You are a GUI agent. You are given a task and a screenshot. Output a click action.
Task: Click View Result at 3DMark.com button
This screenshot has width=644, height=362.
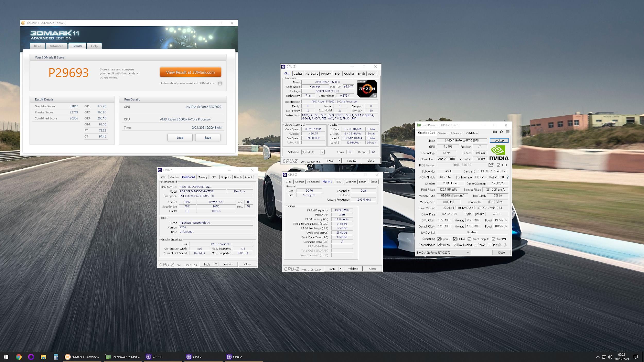coord(190,72)
